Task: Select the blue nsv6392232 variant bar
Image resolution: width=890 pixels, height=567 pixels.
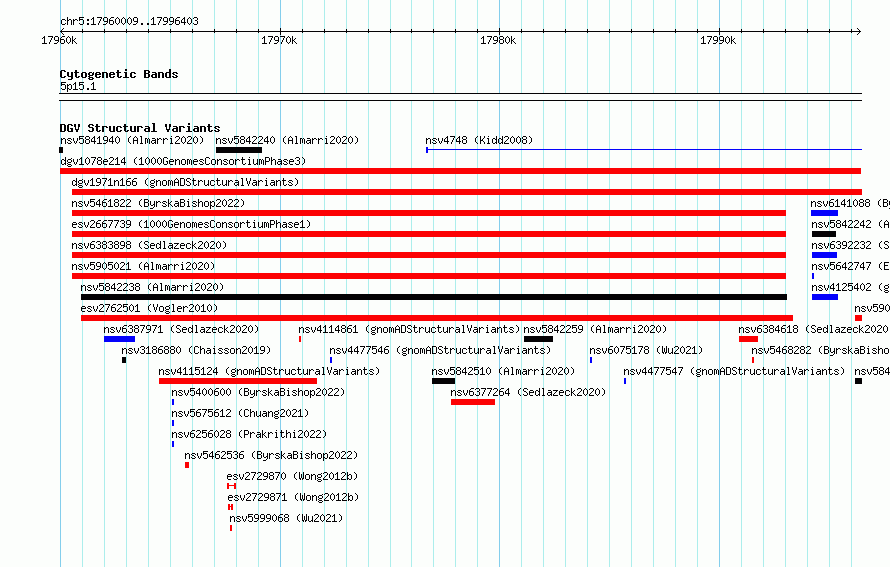Action: click(824, 255)
